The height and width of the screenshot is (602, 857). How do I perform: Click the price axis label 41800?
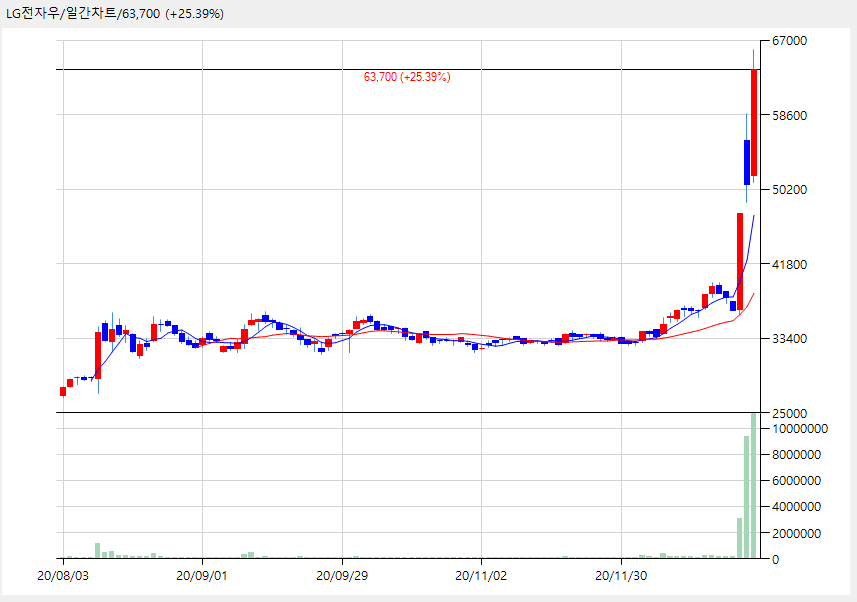click(x=790, y=265)
